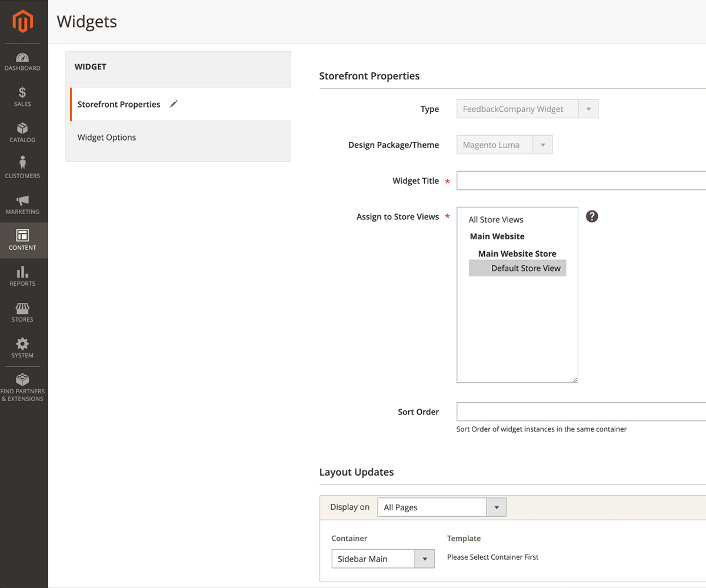Select Default Store View option

pyautogui.click(x=517, y=268)
